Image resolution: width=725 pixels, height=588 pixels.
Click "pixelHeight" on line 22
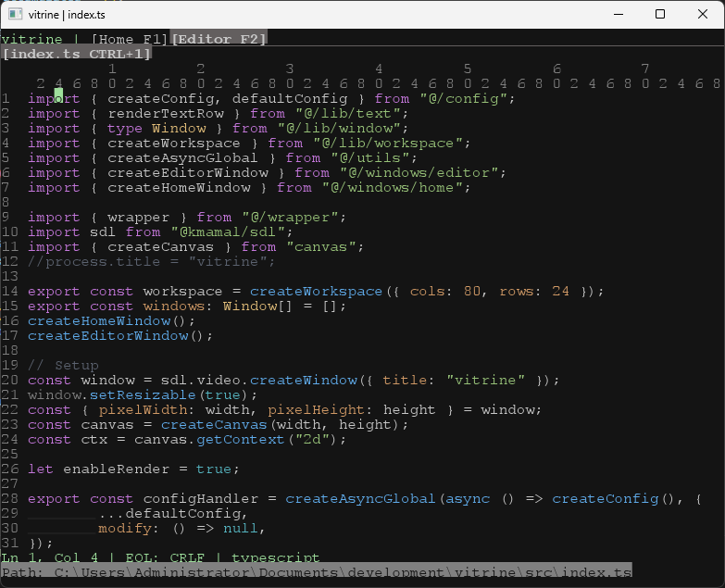317,410
